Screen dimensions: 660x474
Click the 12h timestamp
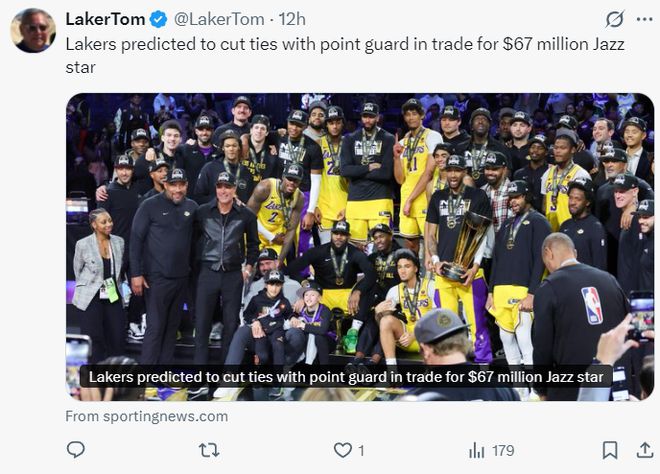pyautogui.click(x=293, y=19)
